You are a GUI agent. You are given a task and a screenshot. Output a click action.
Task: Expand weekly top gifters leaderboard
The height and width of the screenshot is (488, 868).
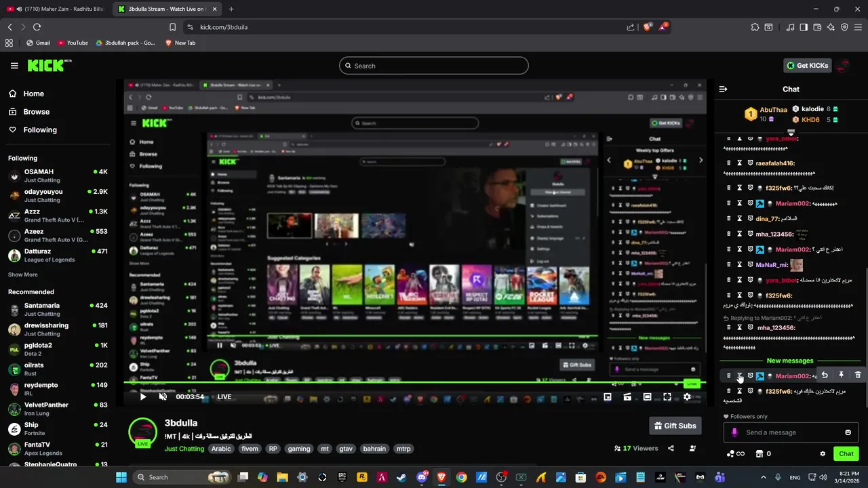click(791, 132)
